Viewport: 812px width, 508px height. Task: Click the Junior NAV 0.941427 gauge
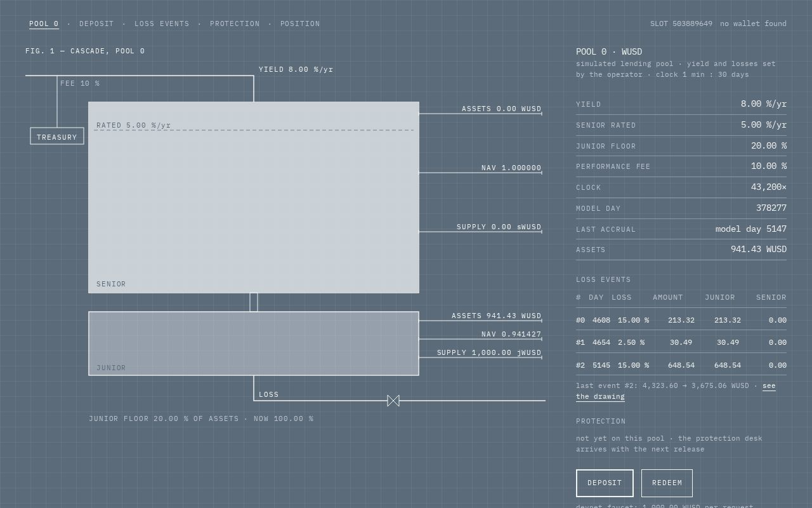coord(511,335)
